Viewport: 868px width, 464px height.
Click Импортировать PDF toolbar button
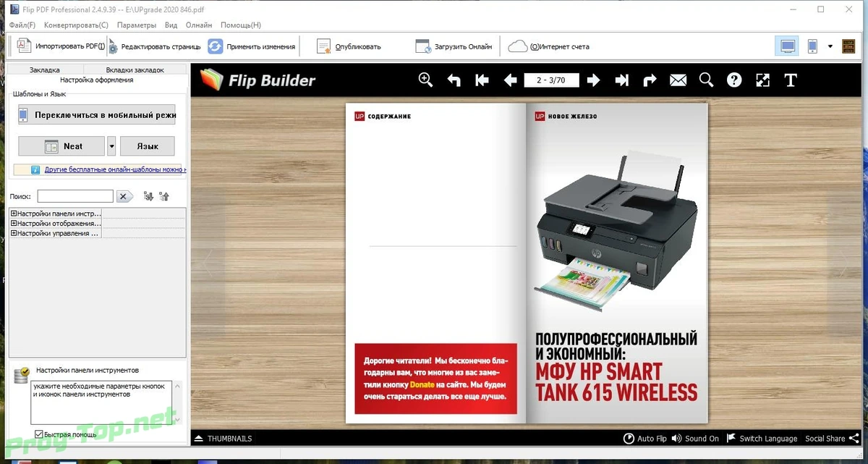click(61, 46)
